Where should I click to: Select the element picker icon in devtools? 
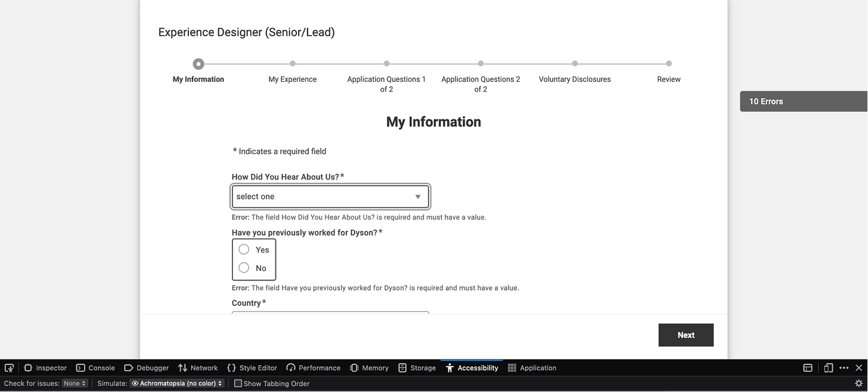9,368
